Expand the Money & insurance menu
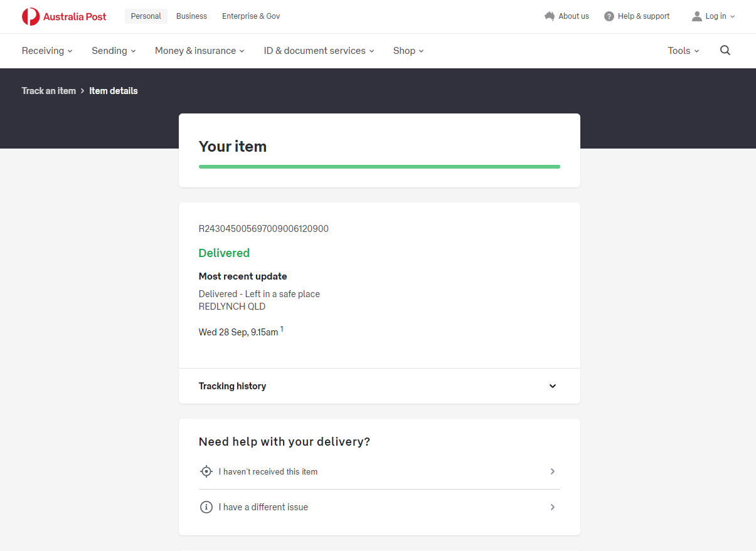The image size is (756, 551). pyautogui.click(x=200, y=51)
